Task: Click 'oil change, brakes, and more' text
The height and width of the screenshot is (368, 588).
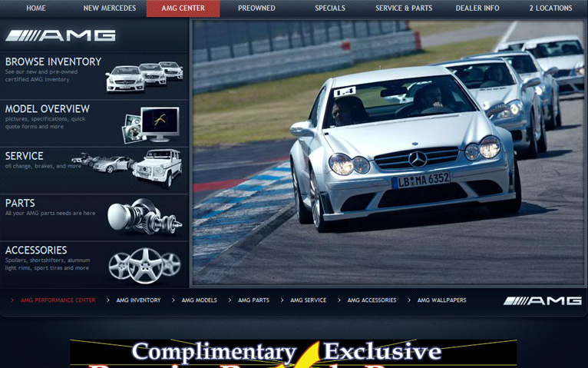Action: (x=43, y=166)
